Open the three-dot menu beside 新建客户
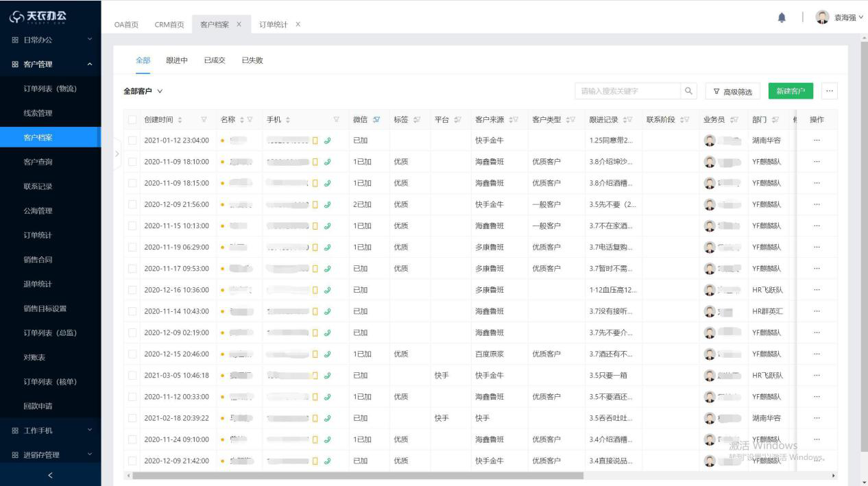 coord(830,91)
